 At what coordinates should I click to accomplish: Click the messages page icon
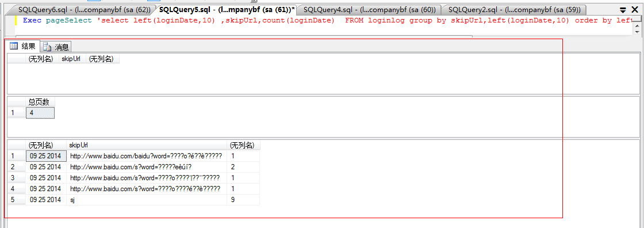pyautogui.click(x=47, y=47)
